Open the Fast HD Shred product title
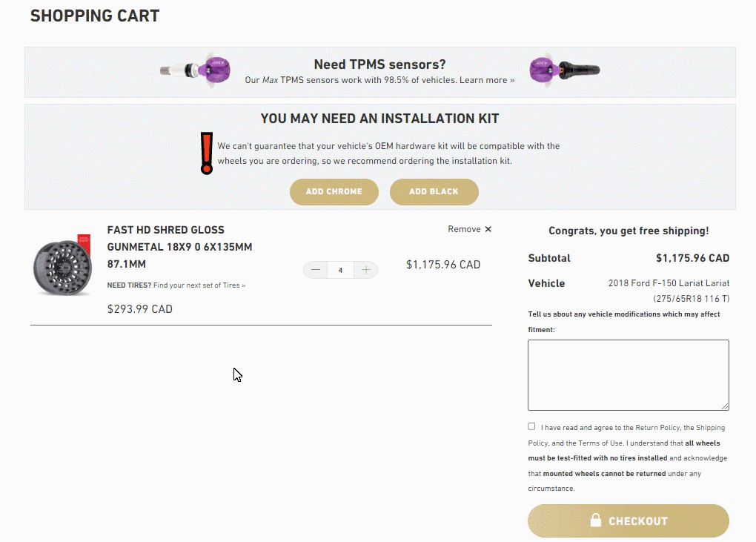 tap(179, 246)
